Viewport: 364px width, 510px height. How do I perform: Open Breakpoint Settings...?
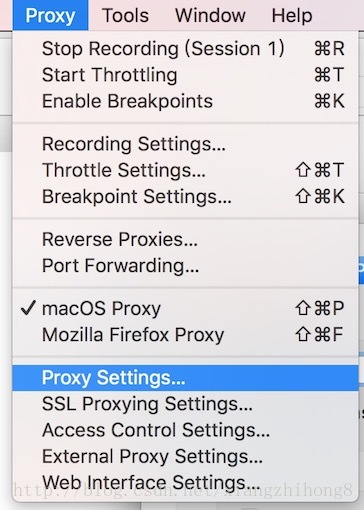[185, 196]
